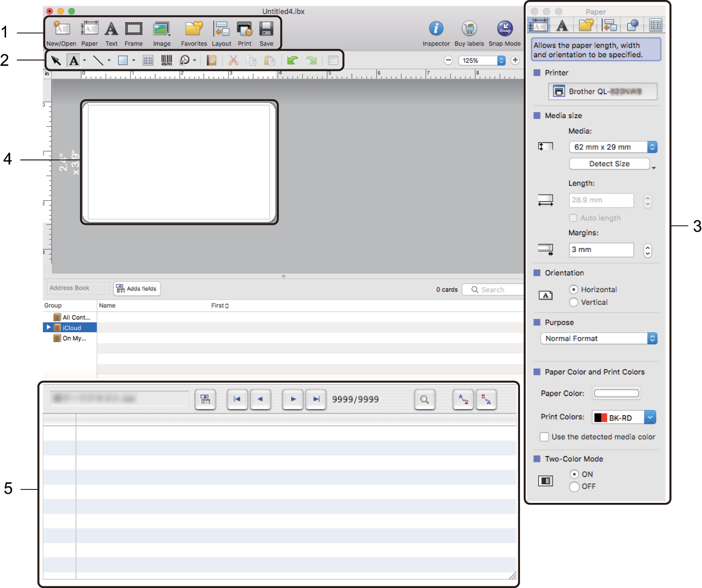702x588 pixels.
Task: Go to last database record
Action: coord(316,399)
